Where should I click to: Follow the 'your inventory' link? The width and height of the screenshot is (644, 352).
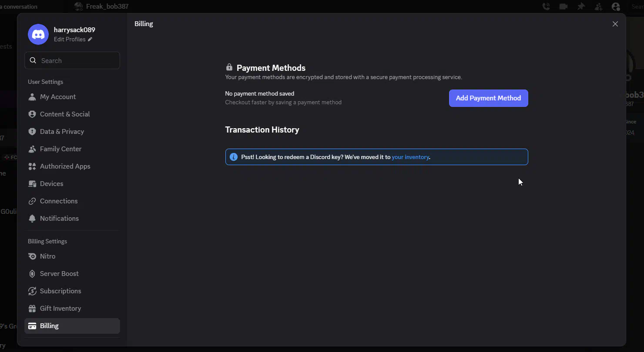pos(410,157)
